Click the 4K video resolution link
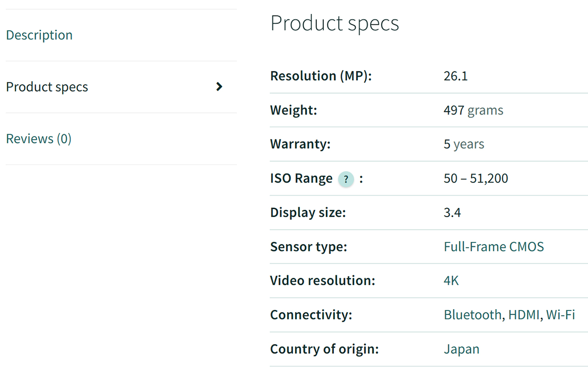This screenshot has width=588, height=368. [451, 281]
